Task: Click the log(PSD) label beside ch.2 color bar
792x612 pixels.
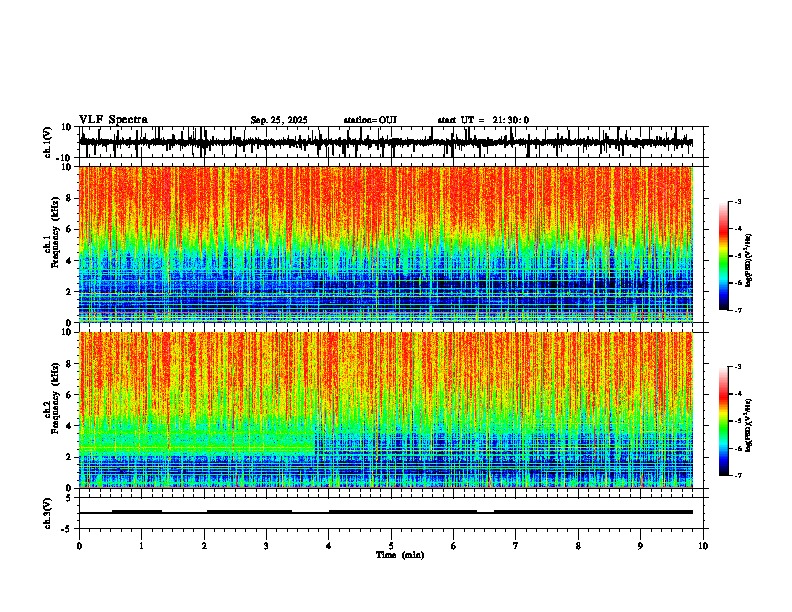Action: tap(749, 425)
